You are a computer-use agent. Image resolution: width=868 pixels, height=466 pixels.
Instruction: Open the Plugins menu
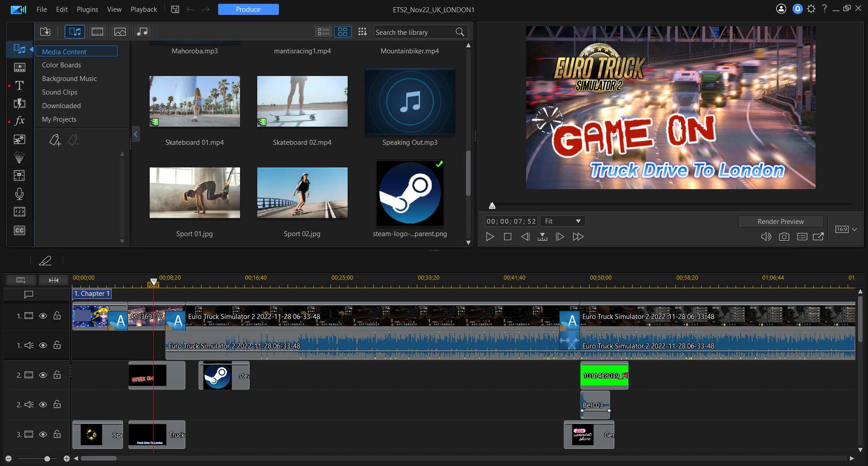click(x=87, y=10)
